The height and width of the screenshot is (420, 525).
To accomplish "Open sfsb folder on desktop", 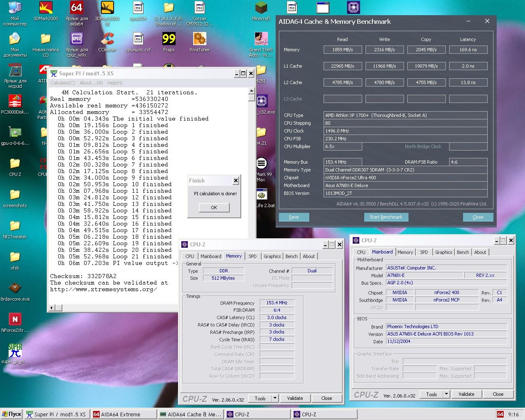I will click(x=15, y=260).
